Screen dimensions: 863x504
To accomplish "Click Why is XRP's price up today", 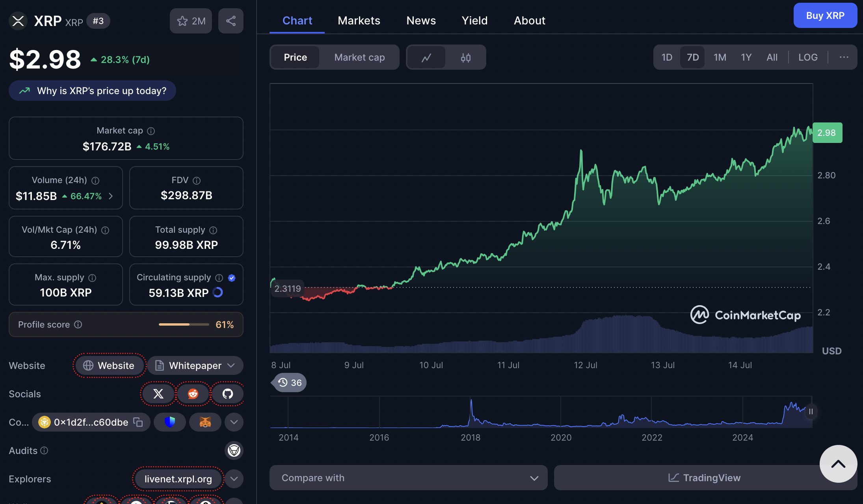I will [x=92, y=91].
